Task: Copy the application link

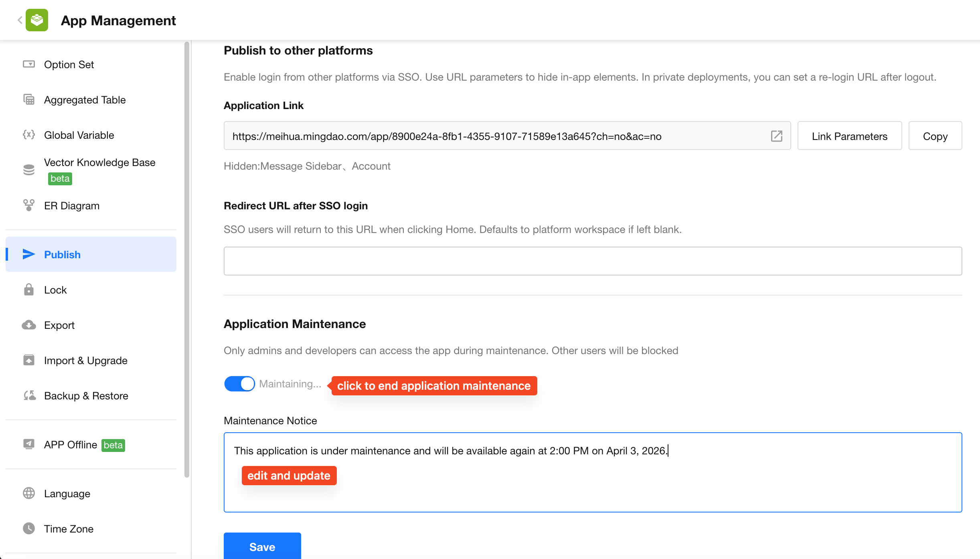Action: tap(935, 136)
